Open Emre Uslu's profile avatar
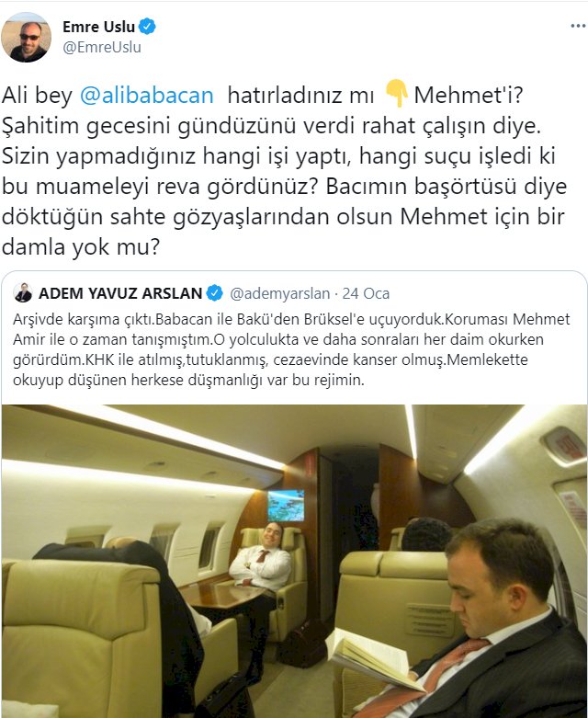This screenshot has width=588, height=718. [x=26, y=37]
